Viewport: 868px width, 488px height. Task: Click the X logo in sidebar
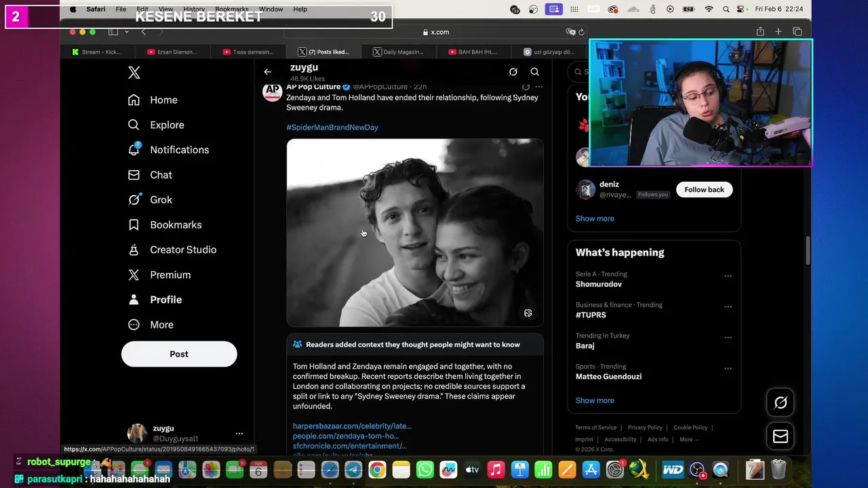(x=134, y=73)
